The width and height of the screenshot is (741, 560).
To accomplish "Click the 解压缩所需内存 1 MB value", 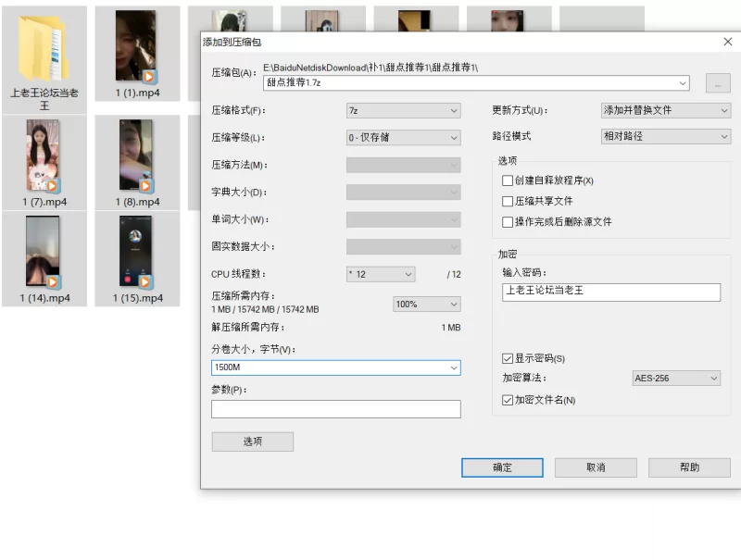I will (x=451, y=328).
